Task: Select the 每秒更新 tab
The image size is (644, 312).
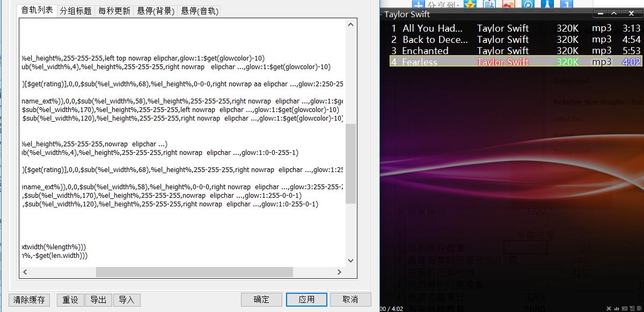Action: pyautogui.click(x=114, y=11)
